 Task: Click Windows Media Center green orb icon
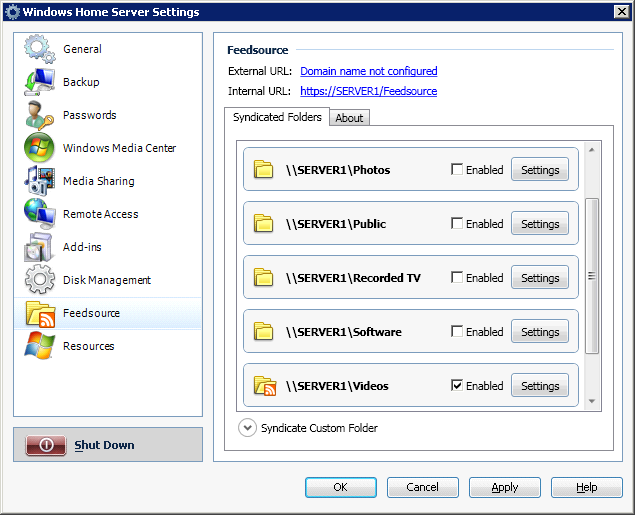39,147
